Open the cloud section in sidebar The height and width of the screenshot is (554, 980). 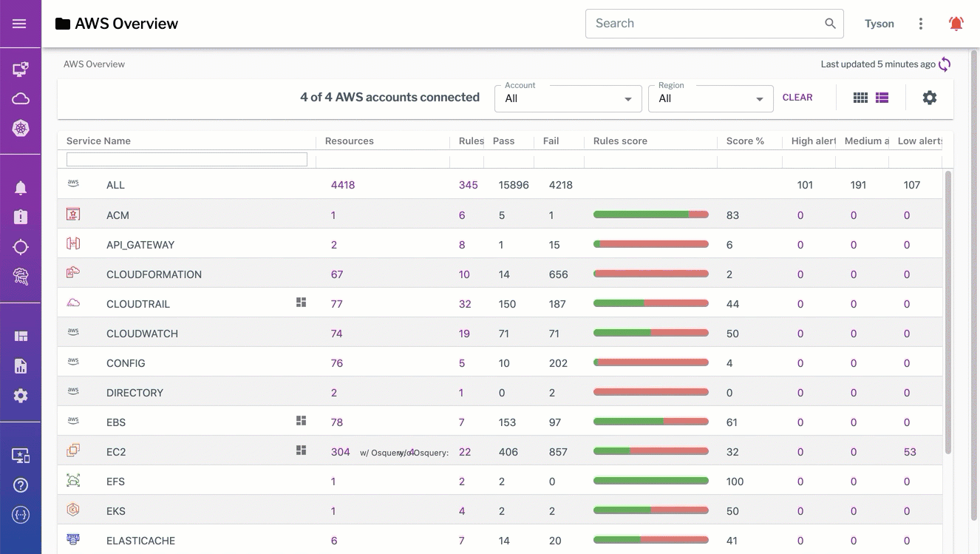[21, 99]
